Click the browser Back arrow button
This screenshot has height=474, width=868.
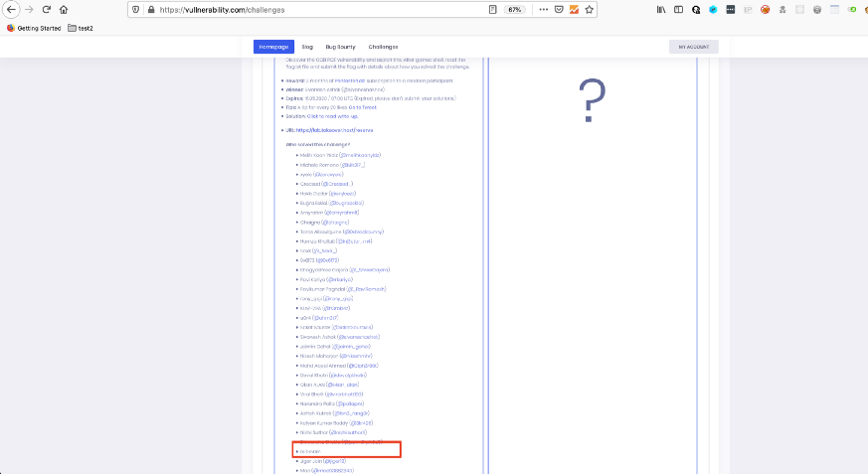click(11, 9)
